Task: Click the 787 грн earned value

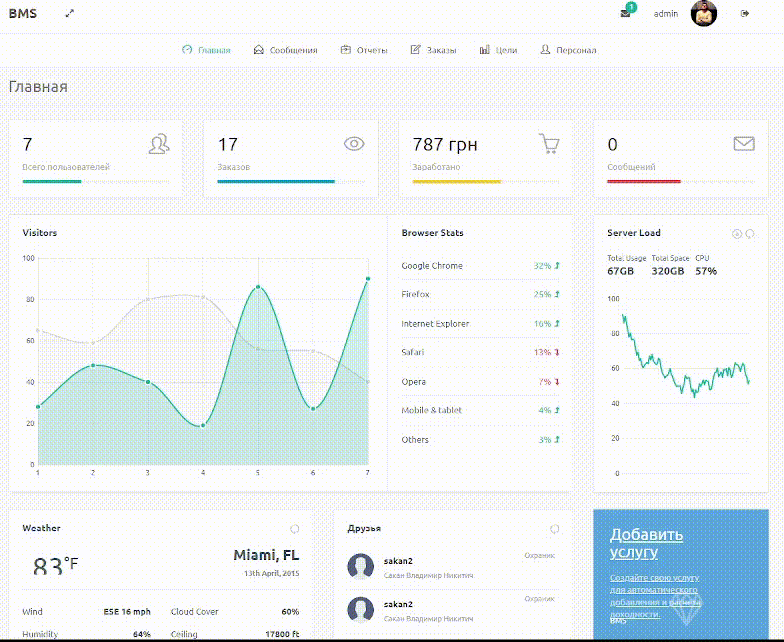Action: [445, 144]
